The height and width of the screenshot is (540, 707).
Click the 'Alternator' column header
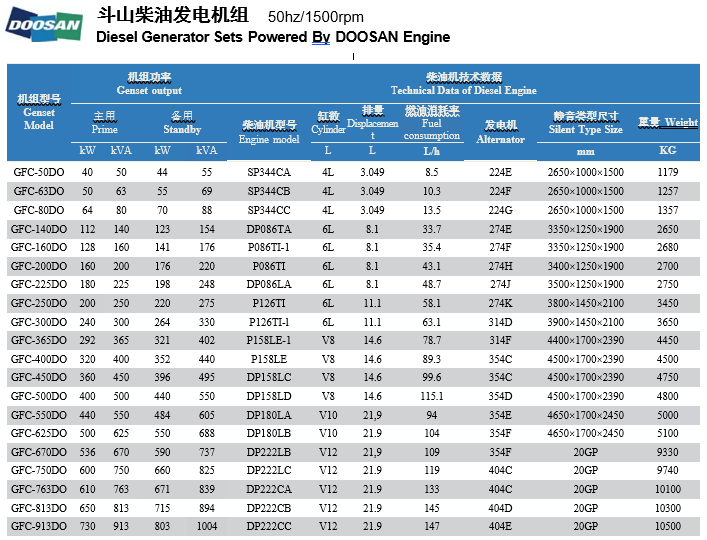[500, 133]
